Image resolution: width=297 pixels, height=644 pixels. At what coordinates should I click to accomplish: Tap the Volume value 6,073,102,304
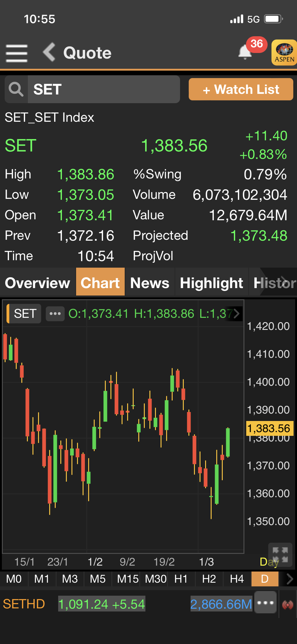pos(240,195)
